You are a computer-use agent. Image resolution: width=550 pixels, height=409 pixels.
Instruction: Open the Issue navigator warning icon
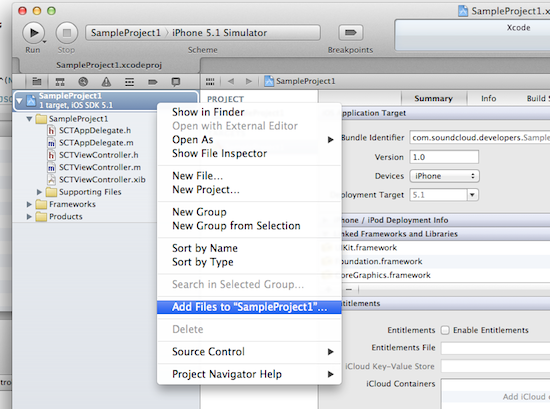pos(106,82)
